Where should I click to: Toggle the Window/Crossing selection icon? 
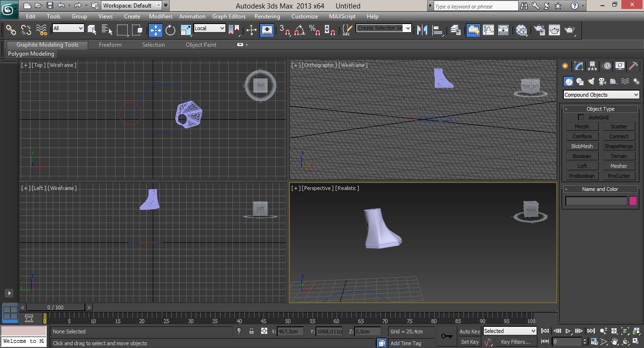coord(138,30)
